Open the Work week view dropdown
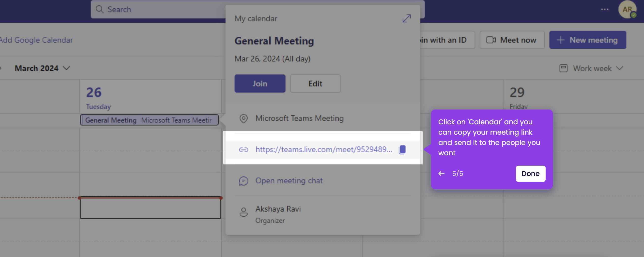Image resolution: width=644 pixels, height=257 pixels. 620,68
